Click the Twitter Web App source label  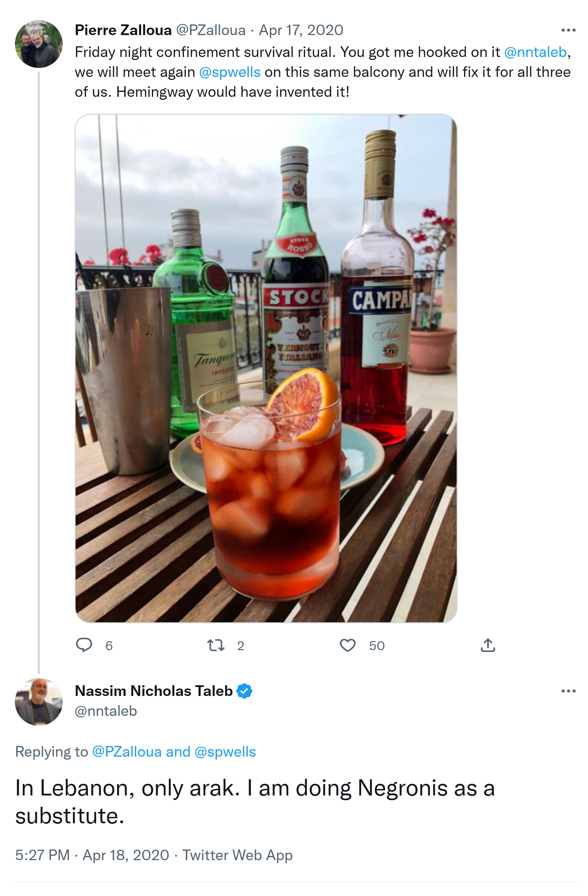pyautogui.click(x=237, y=855)
